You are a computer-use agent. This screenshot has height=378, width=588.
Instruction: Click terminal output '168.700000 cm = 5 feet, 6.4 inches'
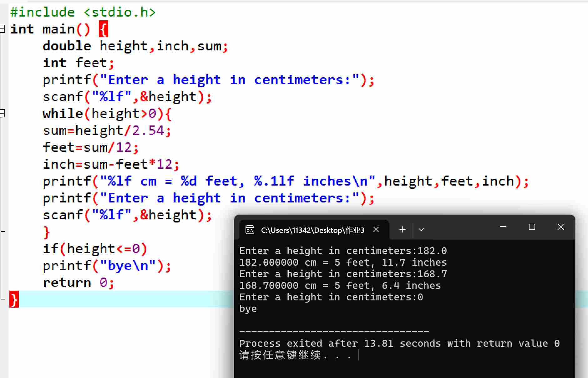pos(340,285)
